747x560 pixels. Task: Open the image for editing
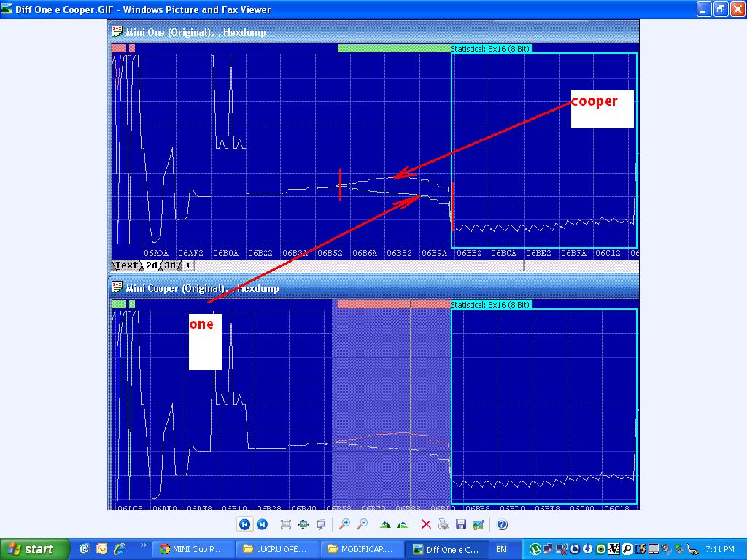pos(478,524)
